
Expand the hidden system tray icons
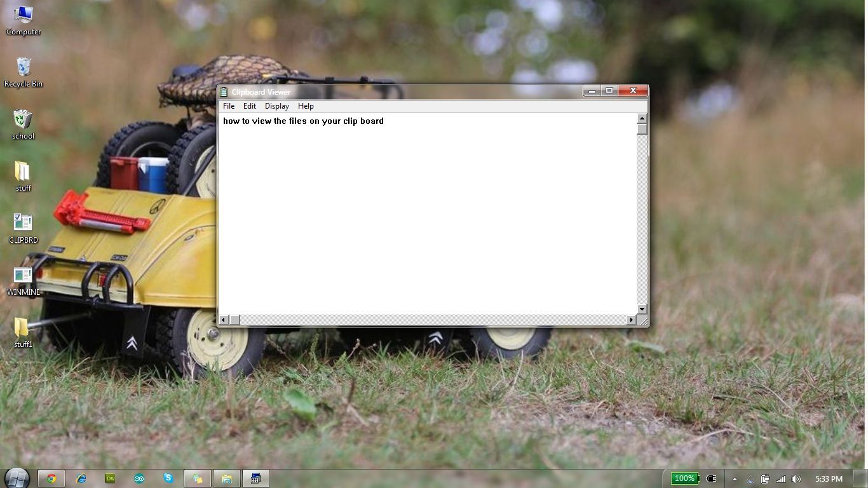pos(735,478)
